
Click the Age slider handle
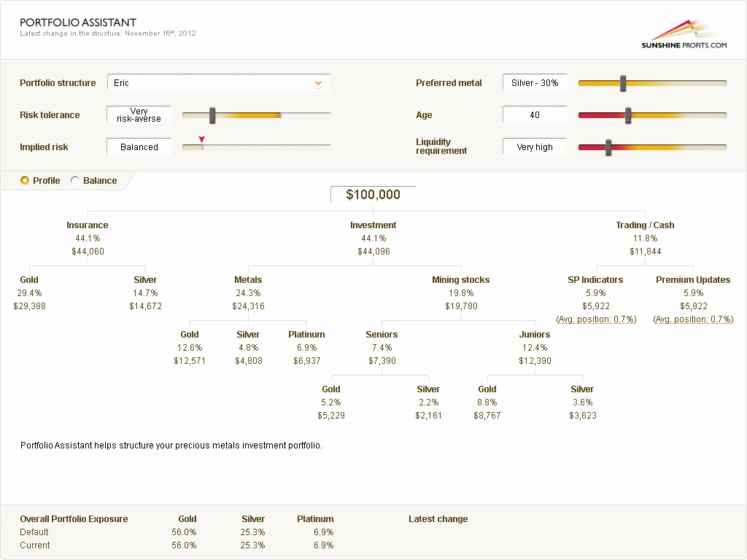tap(628, 115)
